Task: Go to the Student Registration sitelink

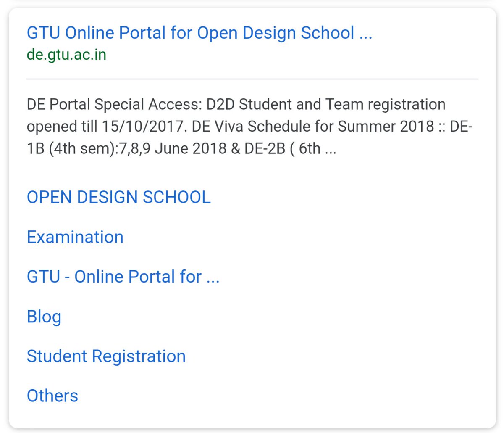Action: 106,356
